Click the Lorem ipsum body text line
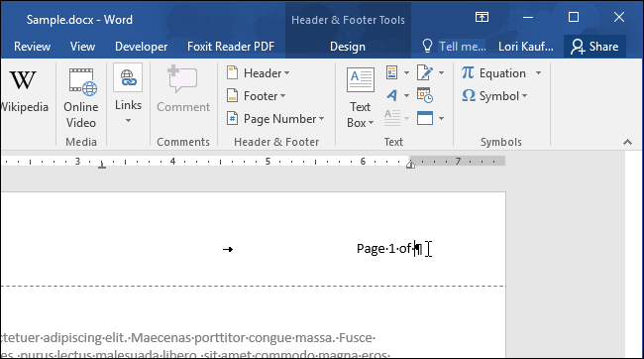 click(187, 338)
